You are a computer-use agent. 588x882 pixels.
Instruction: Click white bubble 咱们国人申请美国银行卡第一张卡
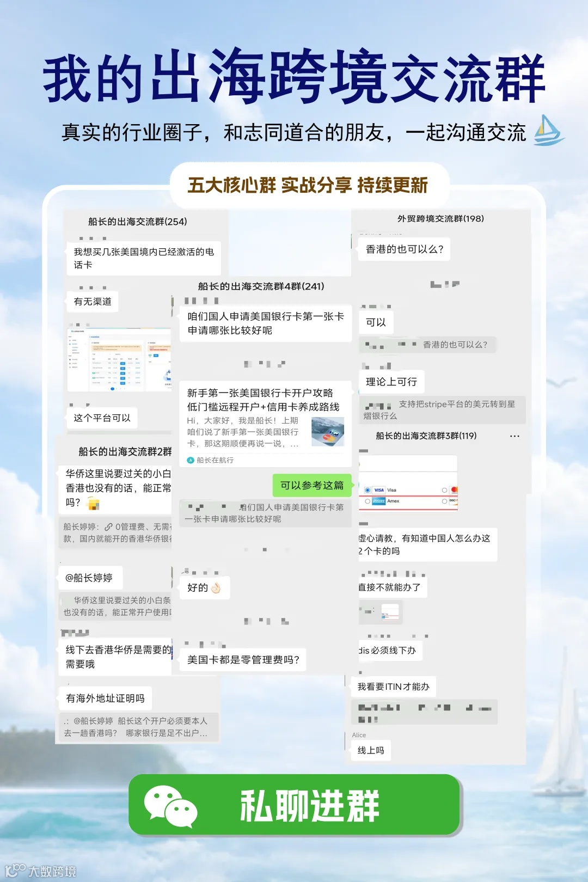pyautogui.click(x=266, y=323)
